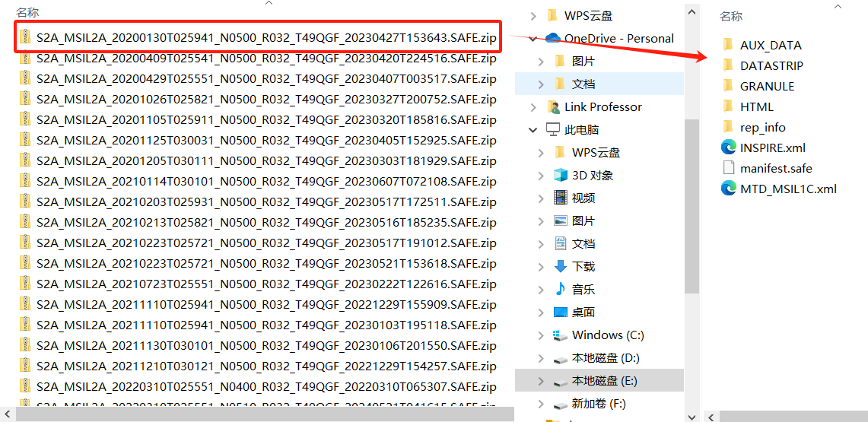Expand the Windows (C:) drive node
The image size is (868, 422).
(541, 335)
